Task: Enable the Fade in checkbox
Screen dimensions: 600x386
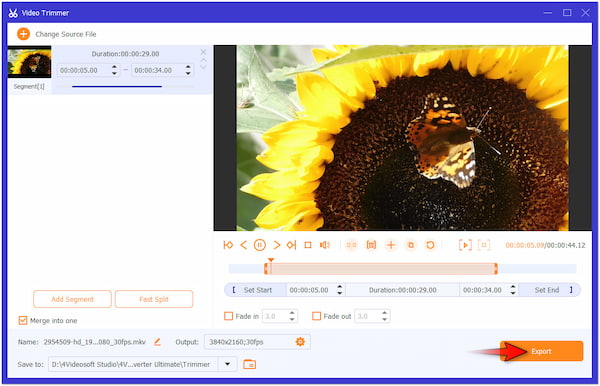Action: coord(228,316)
